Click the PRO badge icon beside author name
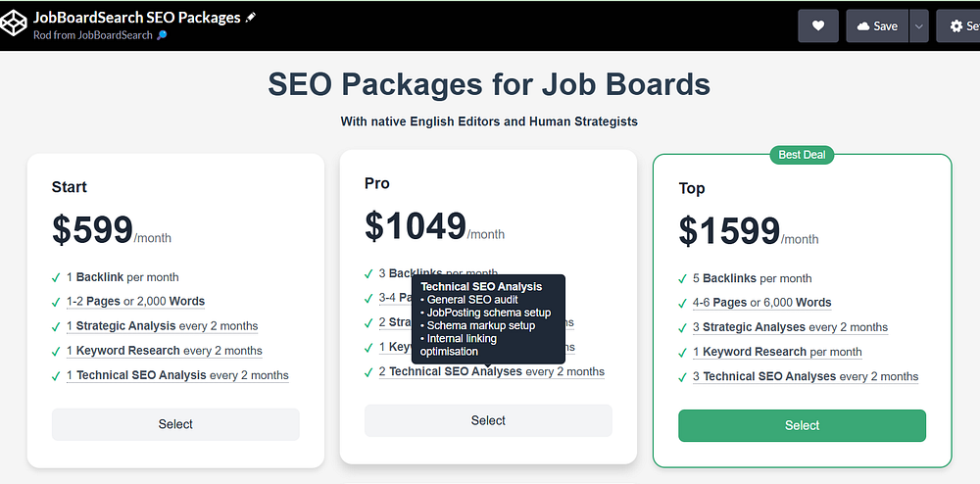 coord(163,35)
